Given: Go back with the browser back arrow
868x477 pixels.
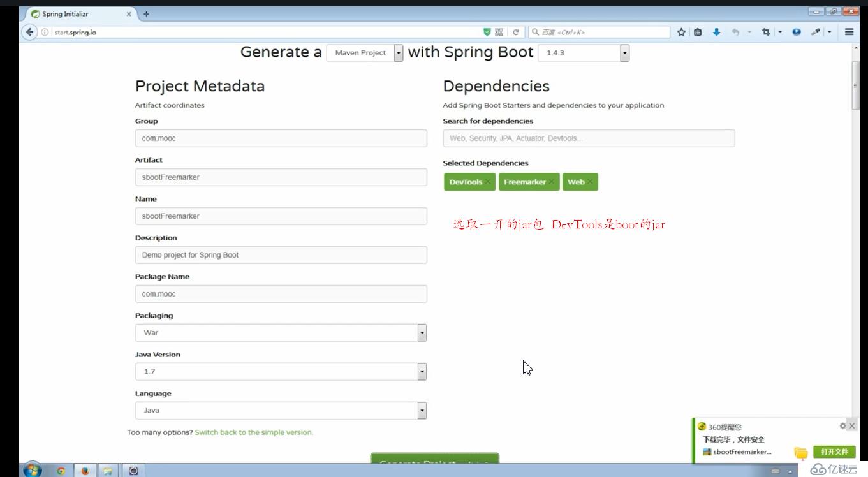Looking at the screenshot, I should coord(29,32).
